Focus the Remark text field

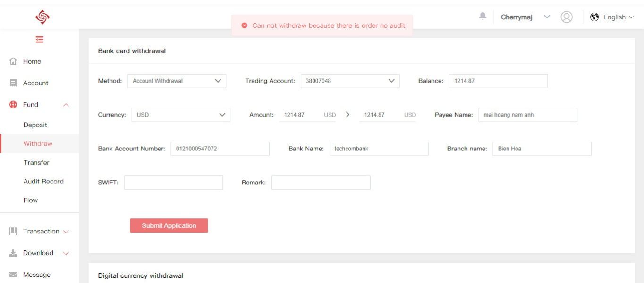tap(321, 183)
